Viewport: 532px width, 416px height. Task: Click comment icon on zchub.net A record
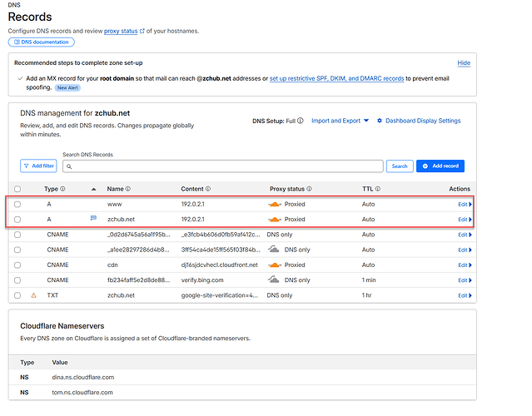coord(93,218)
